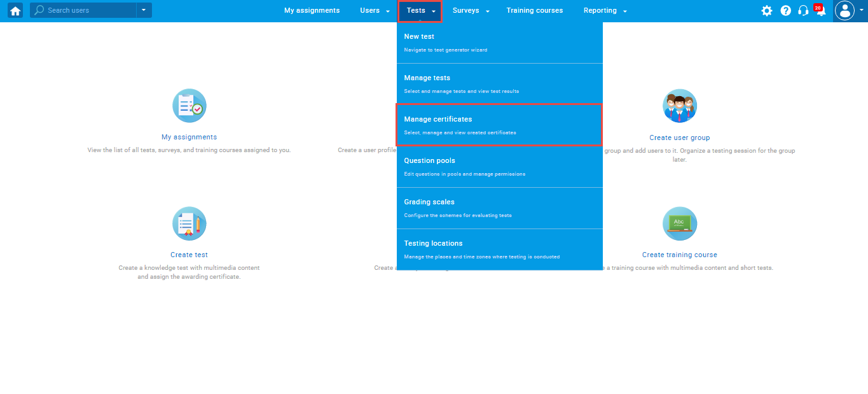Open the user profile avatar

844,11
